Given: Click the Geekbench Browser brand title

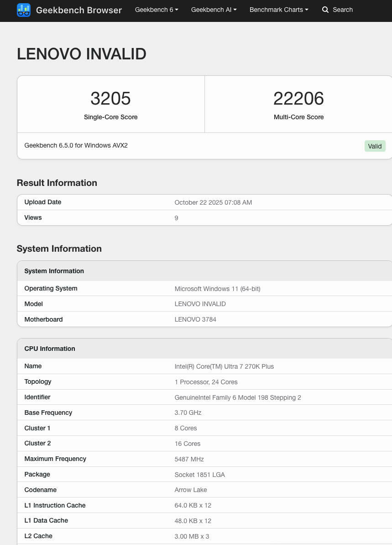Looking at the screenshot, I should (x=78, y=10).
